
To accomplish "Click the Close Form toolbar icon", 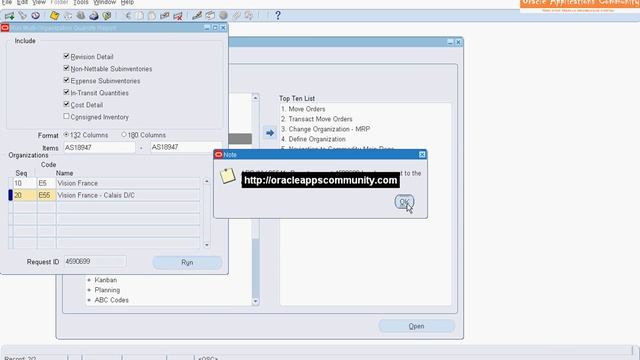I will (107, 16).
